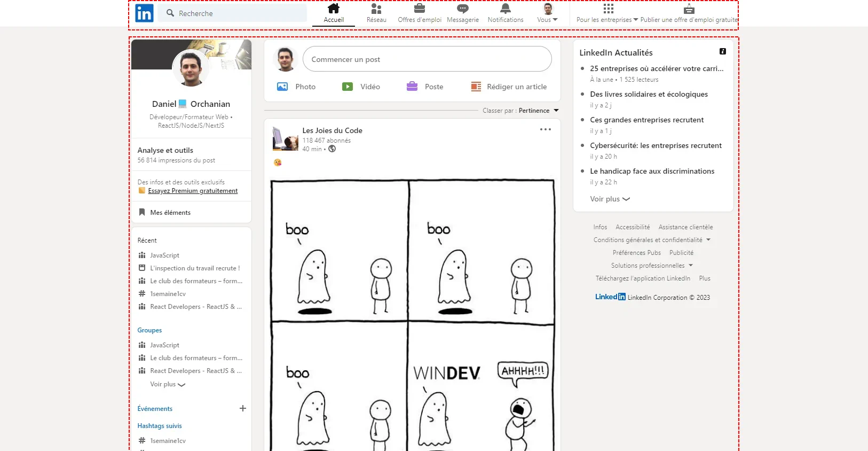Click the globe visibility icon on post

332,149
